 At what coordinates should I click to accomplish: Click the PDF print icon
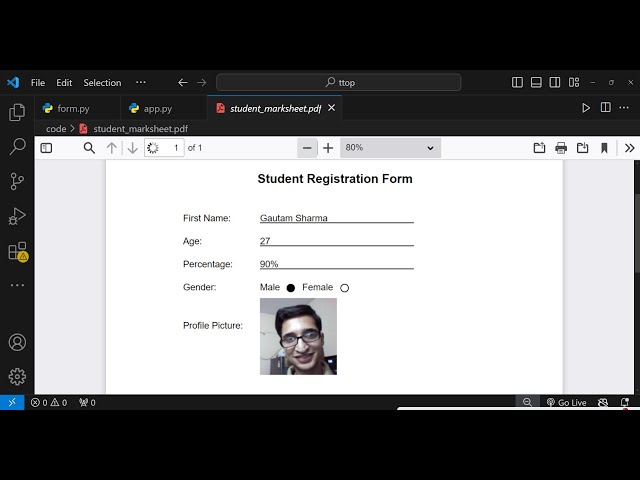click(561, 148)
